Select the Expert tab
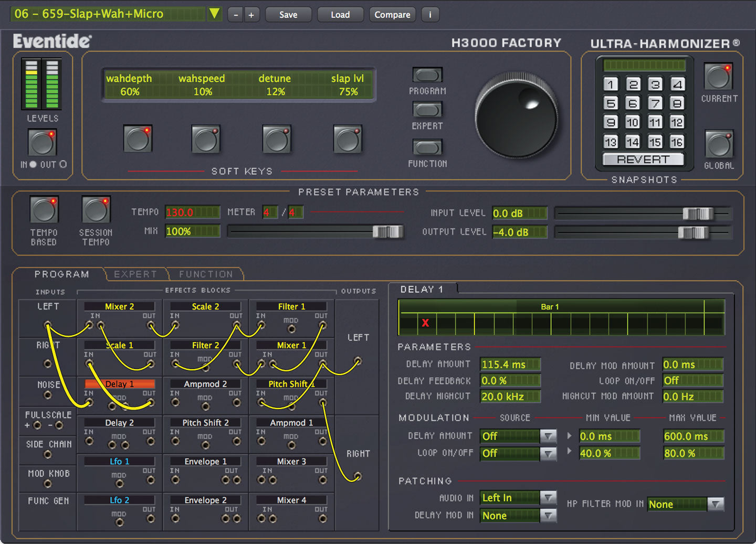 tap(135, 274)
